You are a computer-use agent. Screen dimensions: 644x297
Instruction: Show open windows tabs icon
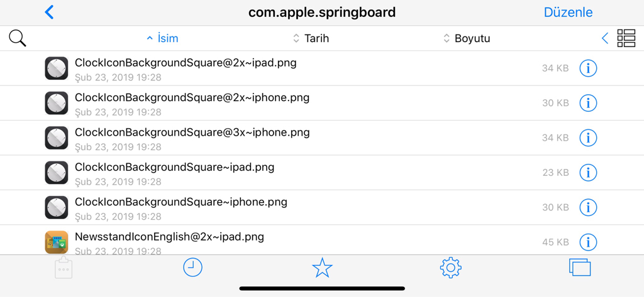pyautogui.click(x=579, y=267)
